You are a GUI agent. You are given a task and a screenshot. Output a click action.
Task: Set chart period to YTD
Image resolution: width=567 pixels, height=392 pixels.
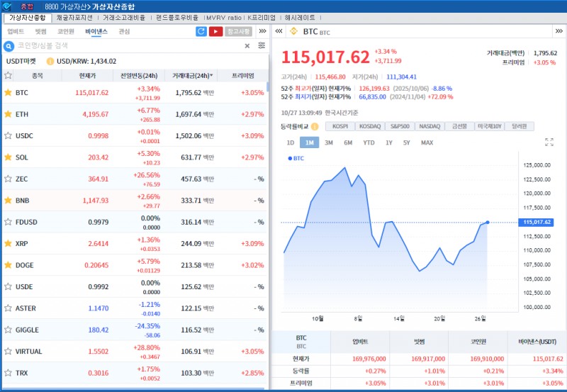pyautogui.click(x=369, y=142)
